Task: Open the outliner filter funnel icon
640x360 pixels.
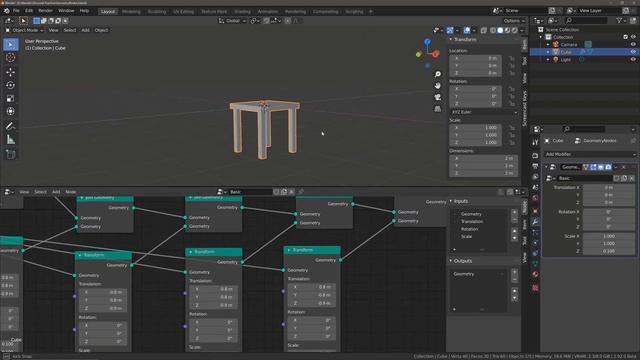Action: (619, 20)
